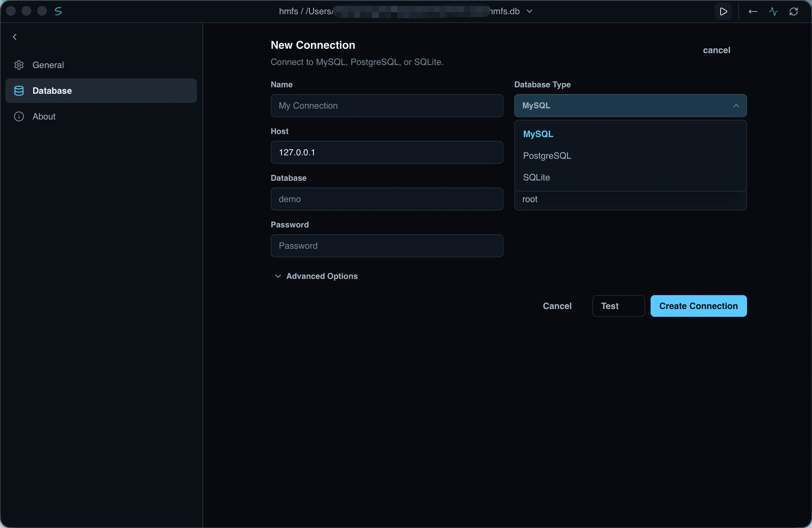Open the activity pulse icon
The height and width of the screenshot is (528, 812).
[x=773, y=12]
